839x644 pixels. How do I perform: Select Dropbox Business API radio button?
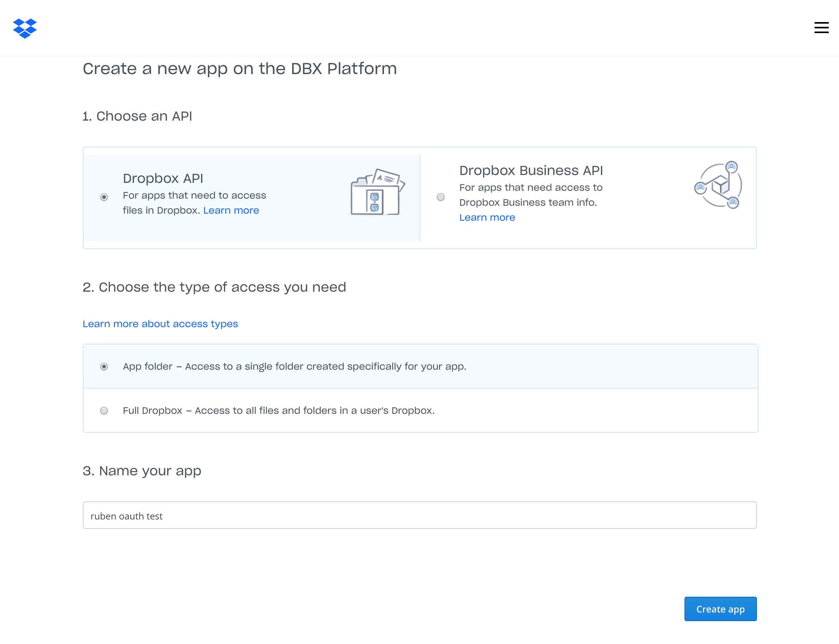click(x=440, y=197)
